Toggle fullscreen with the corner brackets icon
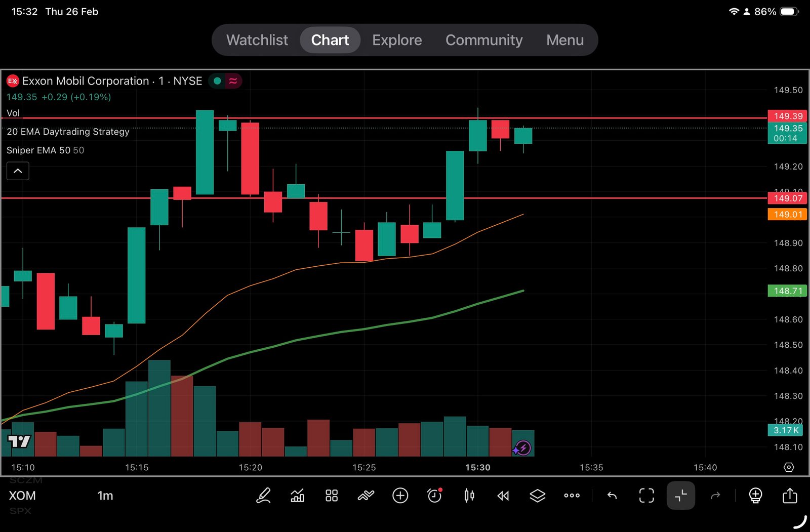 point(646,496)
